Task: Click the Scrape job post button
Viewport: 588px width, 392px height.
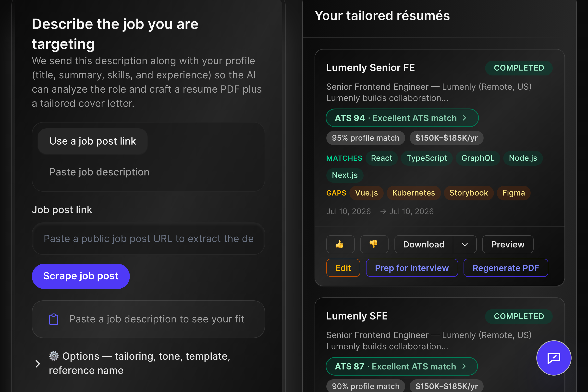Action: pyautogui.click(x=81, y=276)
